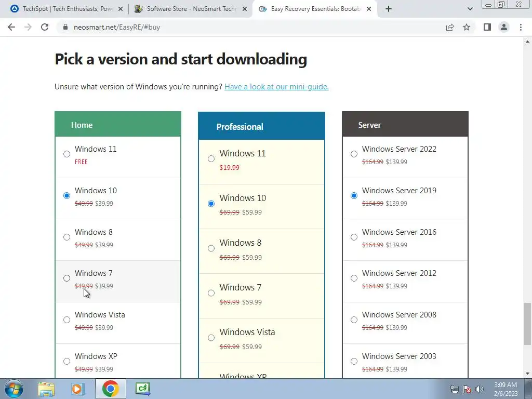Click the Home column header
Image resolution: width=532 pixels, height=399 pixels.
118,124
